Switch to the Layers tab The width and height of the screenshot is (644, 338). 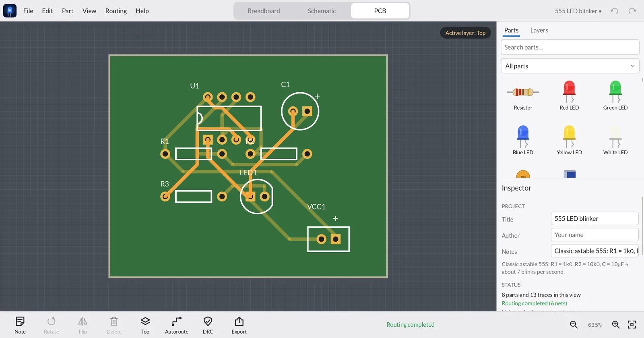pos(539,30)
